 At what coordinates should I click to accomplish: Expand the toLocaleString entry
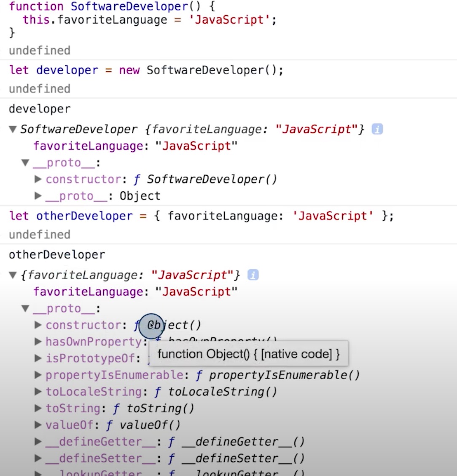point(38,392)
